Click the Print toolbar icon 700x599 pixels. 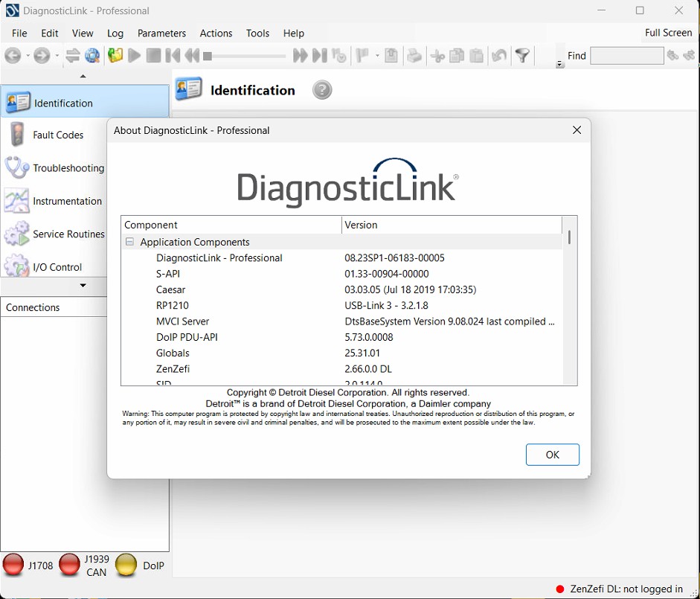pos(414,56)
